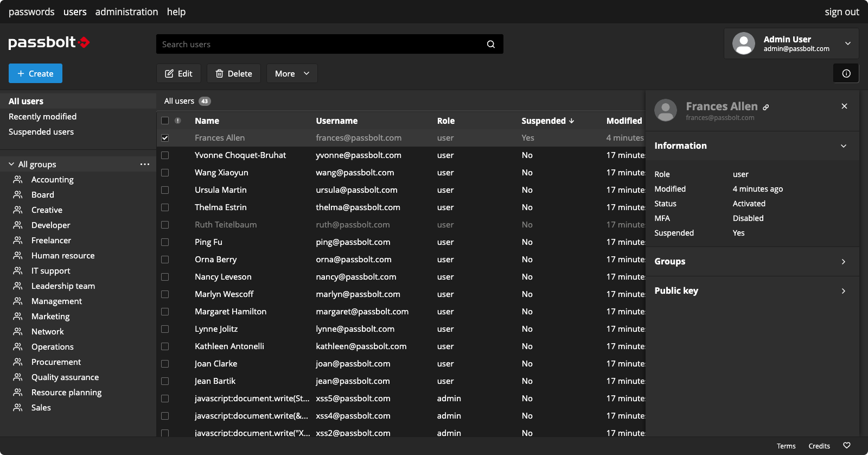Click IT support group icon
The width and height of the screenshot is (868, 455).
(18, 270)
